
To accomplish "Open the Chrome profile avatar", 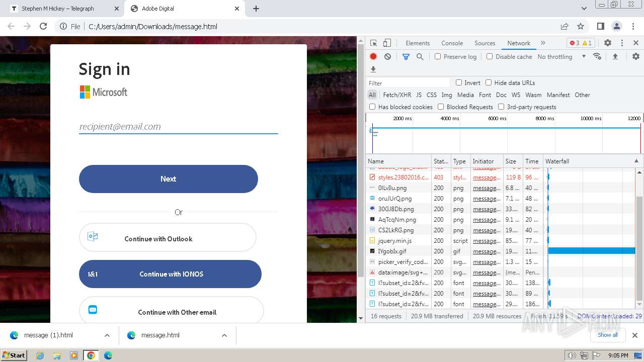I will [617, 26].
